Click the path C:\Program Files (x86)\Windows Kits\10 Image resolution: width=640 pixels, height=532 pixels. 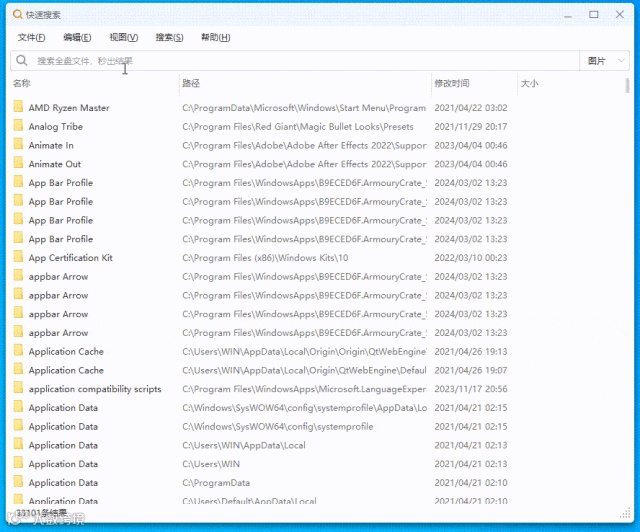coord(265,258)
